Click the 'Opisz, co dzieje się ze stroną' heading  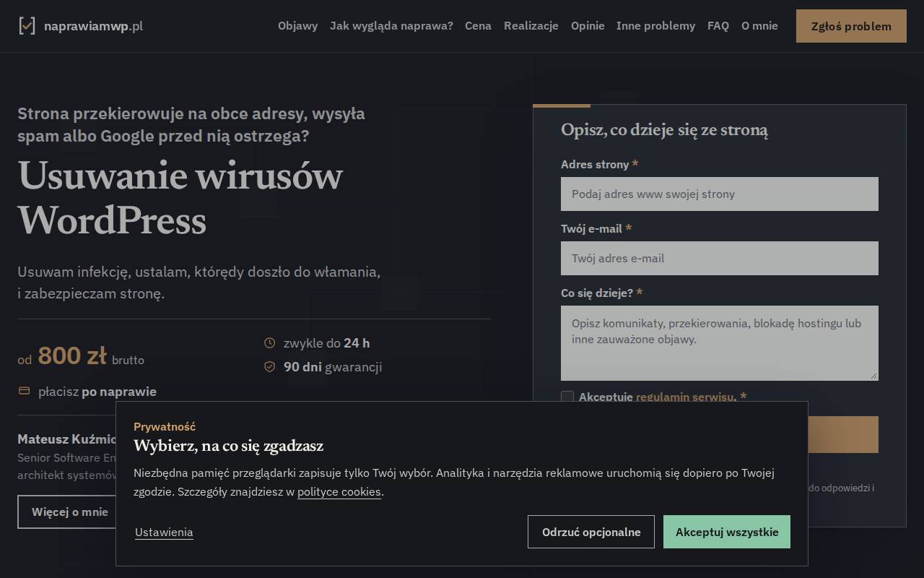[x=664, y=130]
